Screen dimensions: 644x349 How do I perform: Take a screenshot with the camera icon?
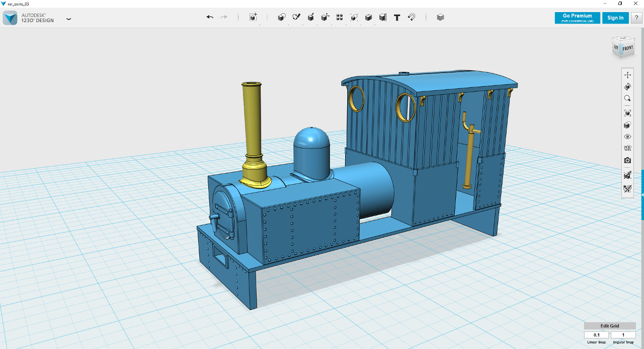[x=627, y=161]
